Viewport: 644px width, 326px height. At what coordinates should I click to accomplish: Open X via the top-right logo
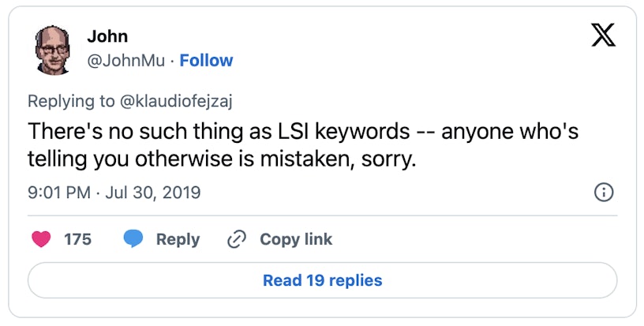point(603,36)
